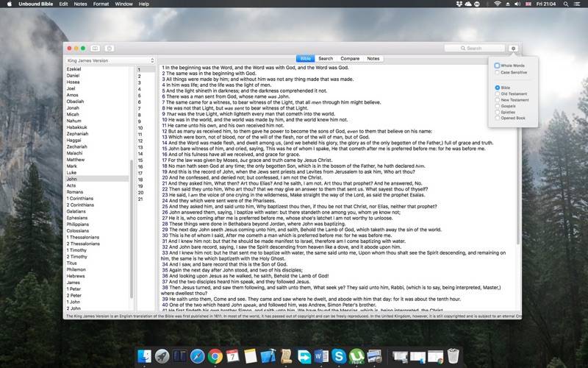The height and width of the screenshot is (368, 588).
Task: Select the Opened Book radio button
Action: [x=498, y=118]
